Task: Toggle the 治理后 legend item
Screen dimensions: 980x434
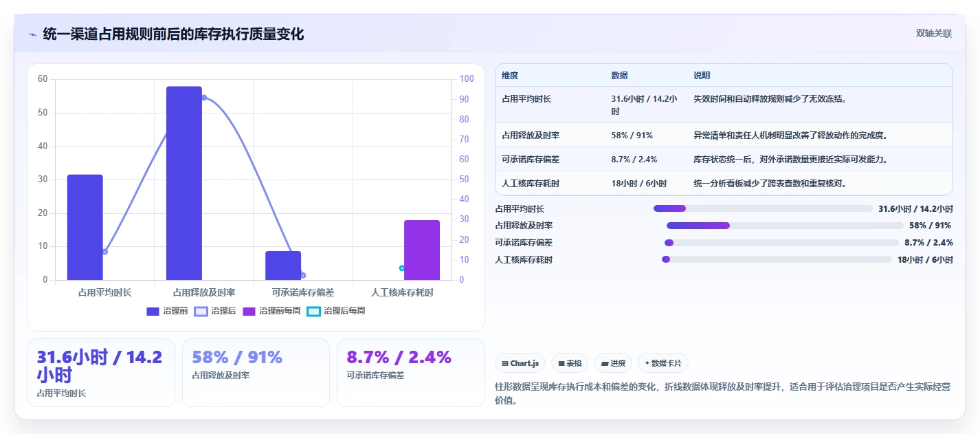Action: 215,311
